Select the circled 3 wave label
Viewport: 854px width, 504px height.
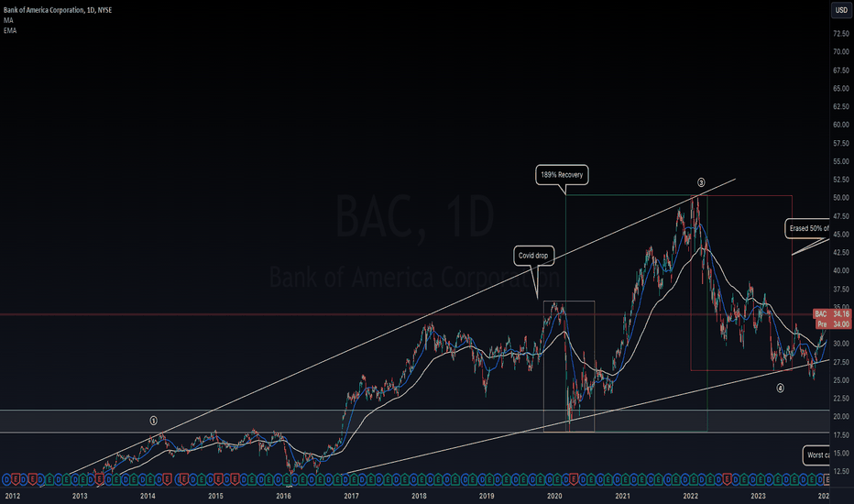[x=701, y=182]
